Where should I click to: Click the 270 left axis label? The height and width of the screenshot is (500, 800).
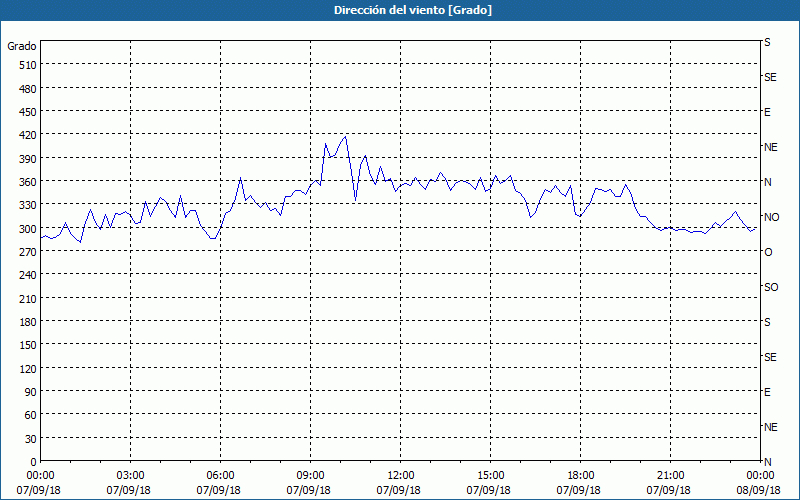tap(28, 252)
